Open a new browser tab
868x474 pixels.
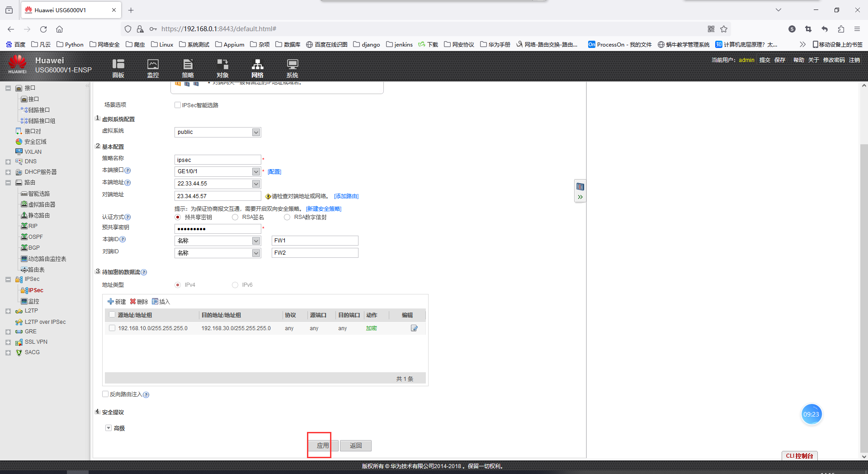click(131, 10)
